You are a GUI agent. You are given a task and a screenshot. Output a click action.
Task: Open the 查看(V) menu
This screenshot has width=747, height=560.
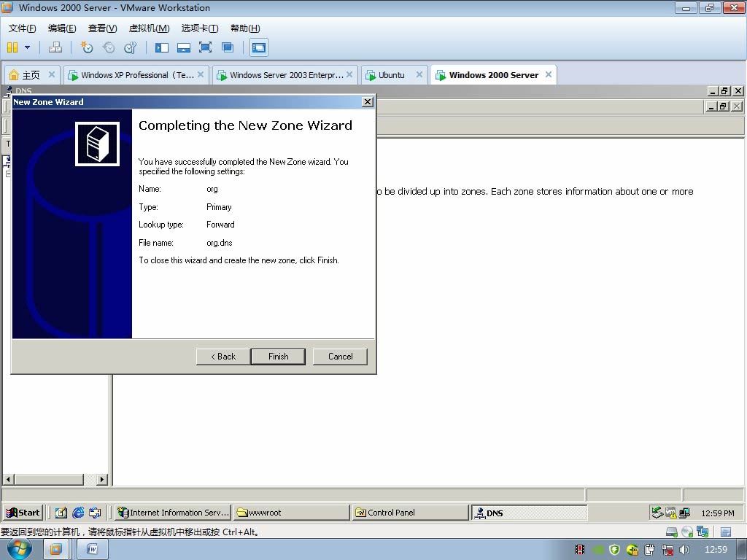pos(102,28)
